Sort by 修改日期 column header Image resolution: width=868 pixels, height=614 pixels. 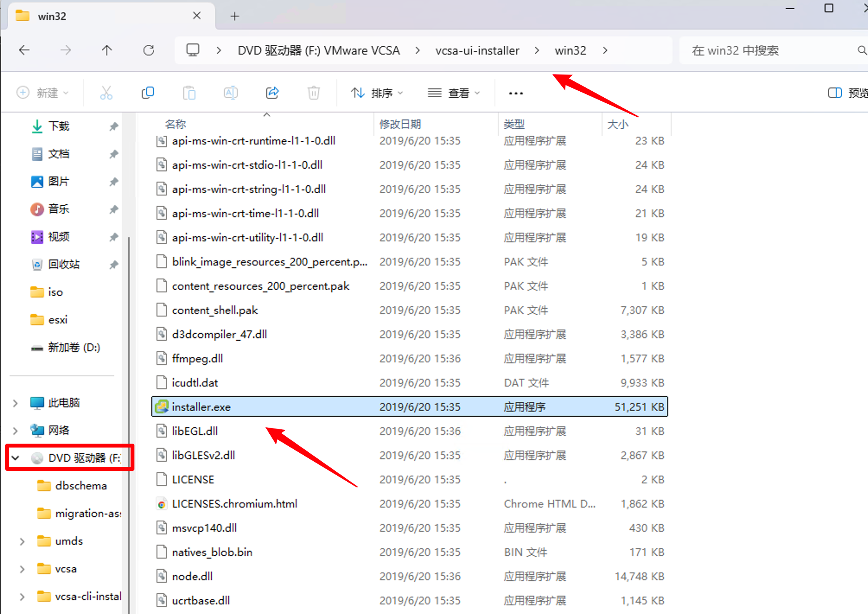[400, 124]
